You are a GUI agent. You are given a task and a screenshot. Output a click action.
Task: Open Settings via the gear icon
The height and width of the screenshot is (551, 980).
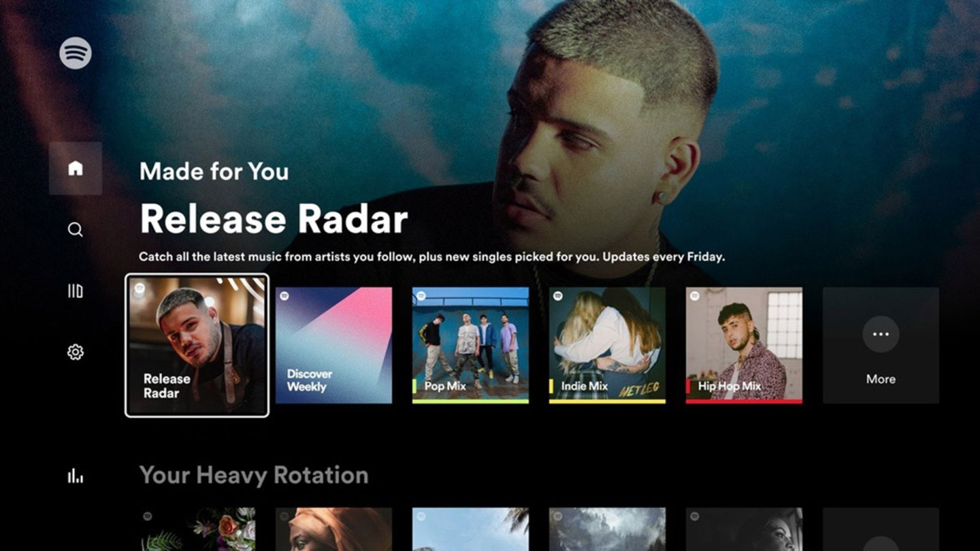[75, 351]
